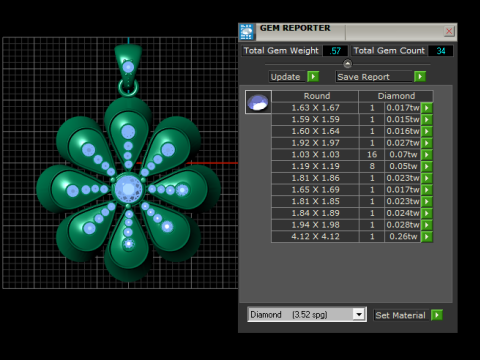Click the Total Gem Count value 34
The width and height of the screenshot is (480, 360).
(440, 51)
